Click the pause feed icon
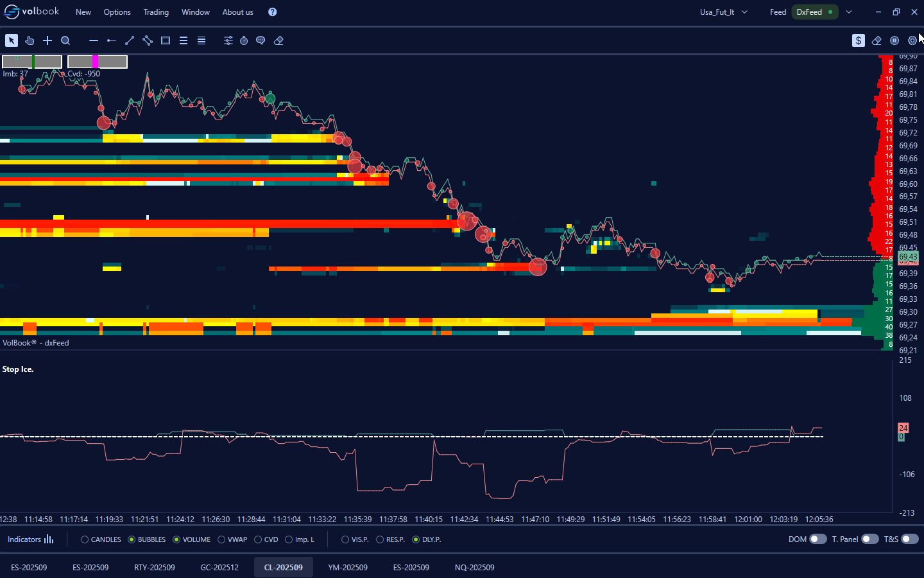This screenshot has height=578, width=924. click(894, 40)
